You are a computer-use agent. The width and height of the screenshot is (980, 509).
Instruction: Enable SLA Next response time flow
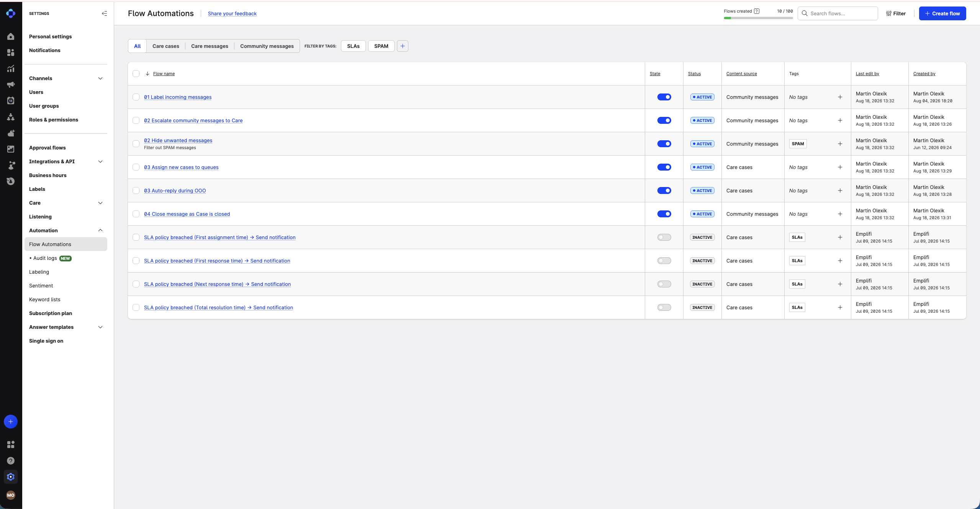point(664,284)
